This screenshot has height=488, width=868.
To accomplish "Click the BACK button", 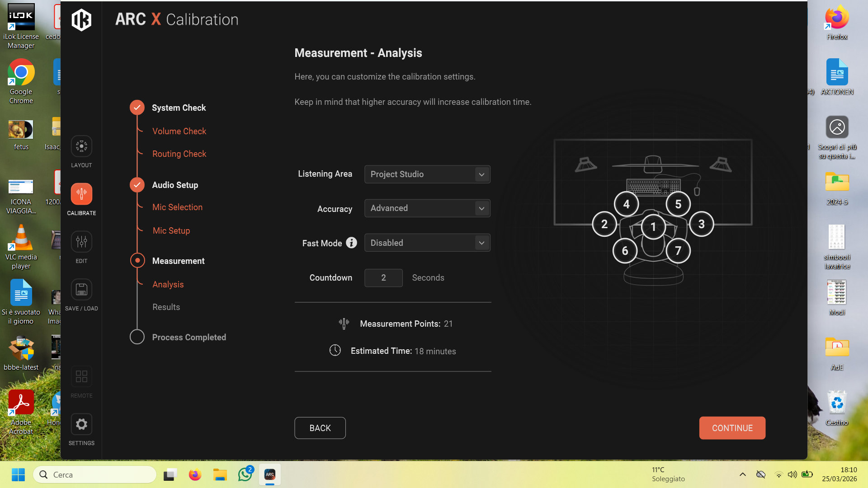I will coord(320,428).
